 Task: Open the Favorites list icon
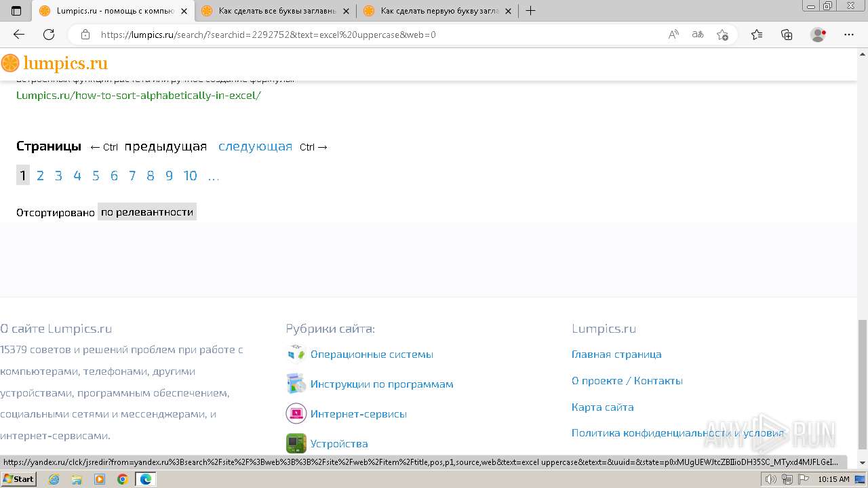(757, 35)
